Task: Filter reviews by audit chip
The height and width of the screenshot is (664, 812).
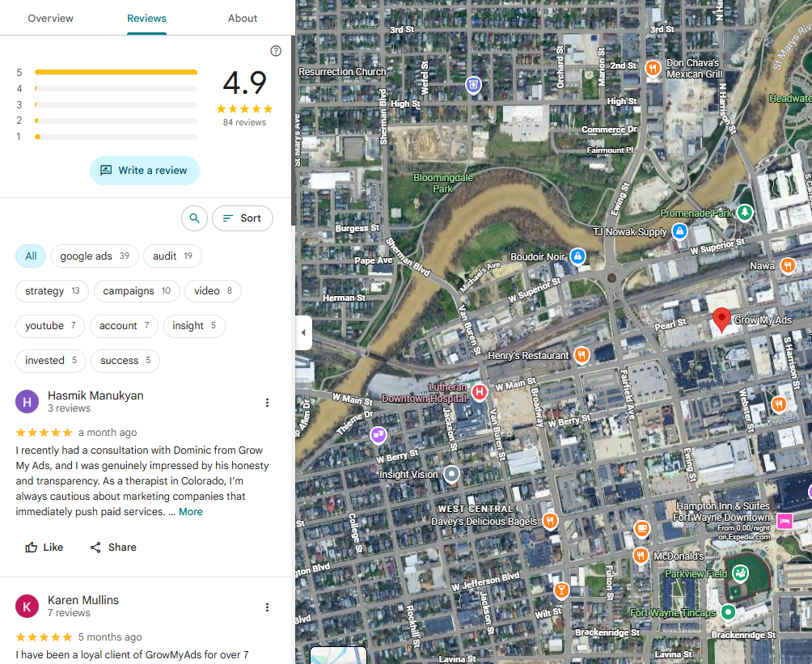Action: [x=172, y=256]
